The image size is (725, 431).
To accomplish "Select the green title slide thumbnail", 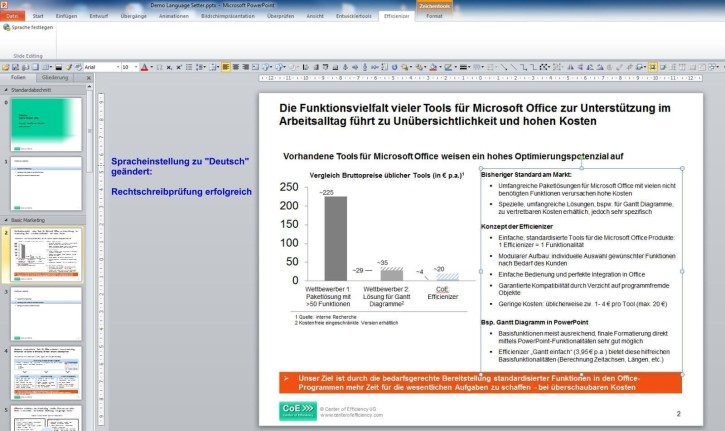I will click(x=46, y=124).
